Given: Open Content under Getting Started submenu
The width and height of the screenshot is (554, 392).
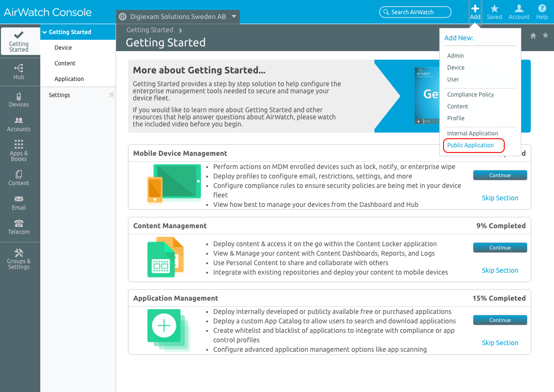Looking at the screenshot, I should click(x=65, y=63).
